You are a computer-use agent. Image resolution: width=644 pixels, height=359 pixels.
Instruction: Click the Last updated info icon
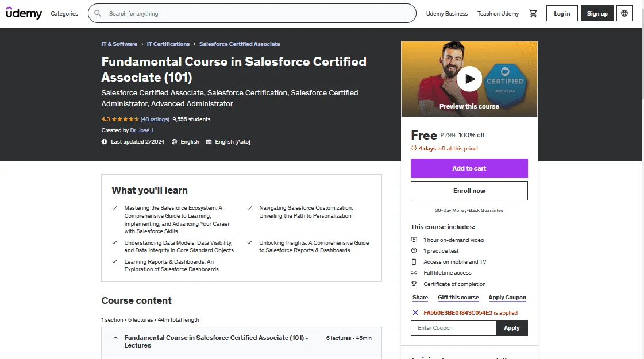coord(105,142)
